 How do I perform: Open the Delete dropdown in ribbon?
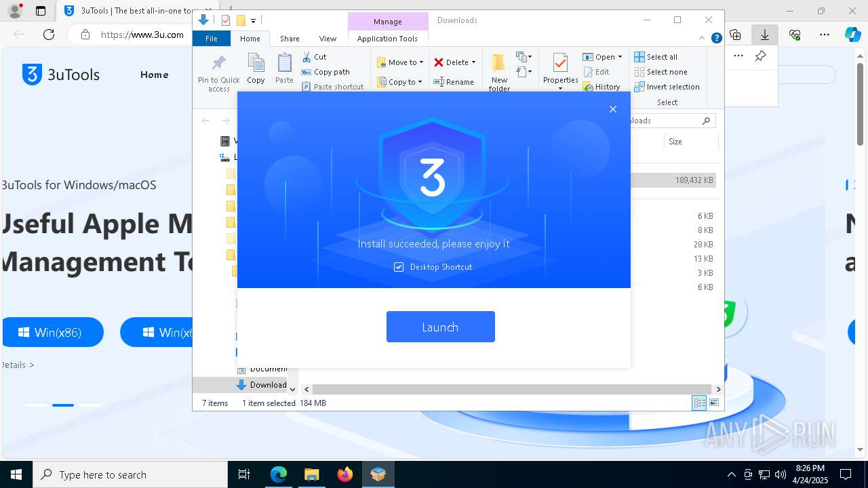tap(454, 62)
